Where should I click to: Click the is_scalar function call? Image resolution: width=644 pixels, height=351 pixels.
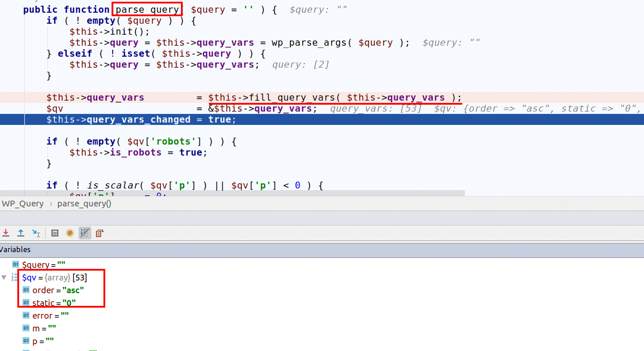click(x=113, y=185)
